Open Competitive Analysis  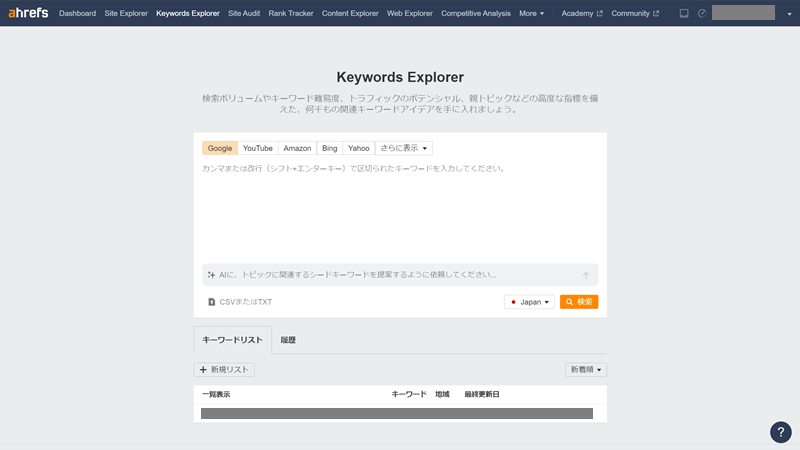tap(476, 13)
